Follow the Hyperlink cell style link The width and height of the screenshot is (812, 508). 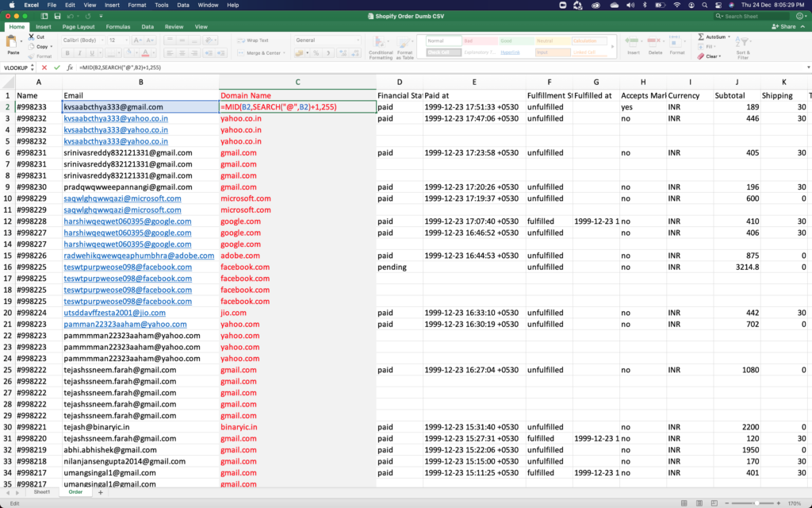tap(509, 52)
